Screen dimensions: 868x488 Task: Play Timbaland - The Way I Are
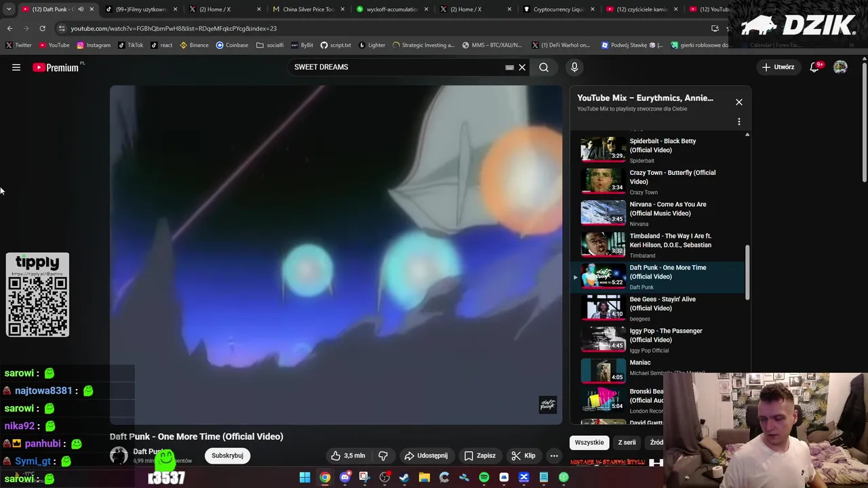pyautogui.click(x=658, y=245)
